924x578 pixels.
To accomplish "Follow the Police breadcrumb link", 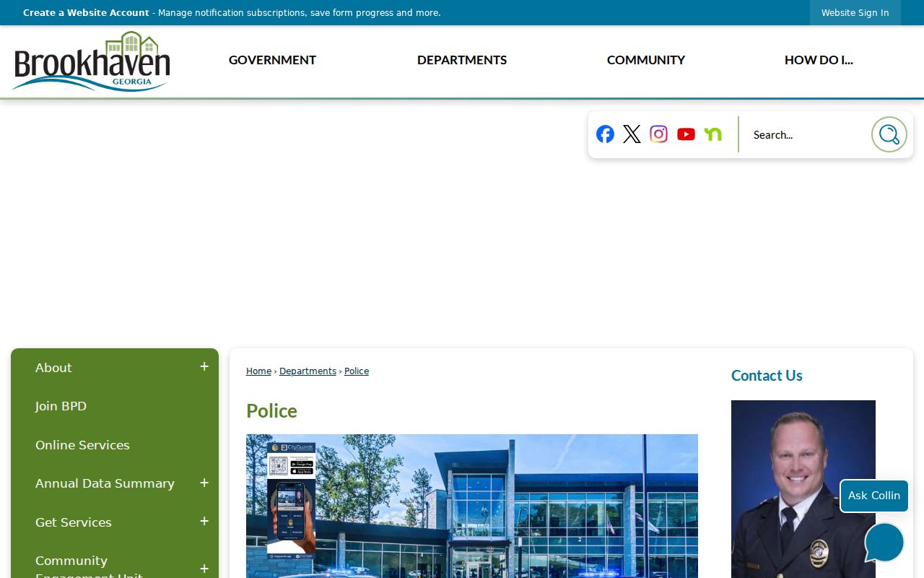I will point(357,371).
